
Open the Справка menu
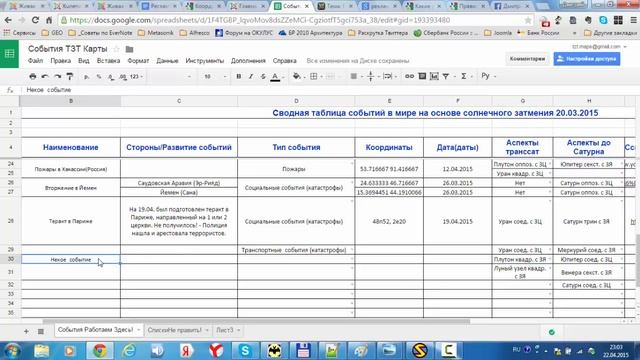coord(284,60)
